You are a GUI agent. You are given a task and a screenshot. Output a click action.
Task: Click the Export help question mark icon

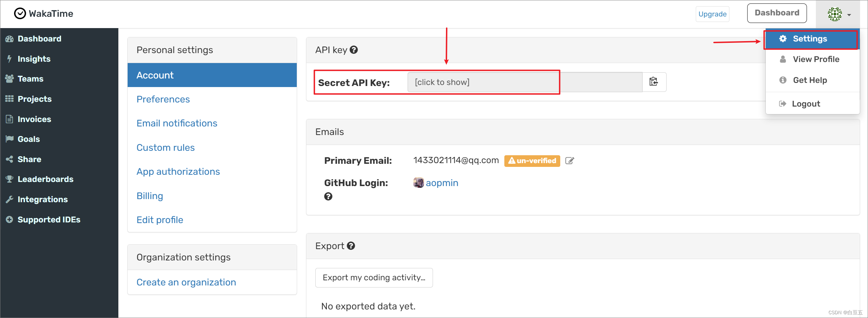[351, 246]
